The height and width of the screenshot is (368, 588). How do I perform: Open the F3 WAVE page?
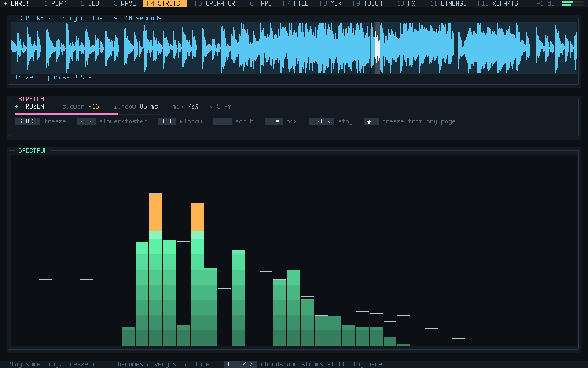point(123,3)
